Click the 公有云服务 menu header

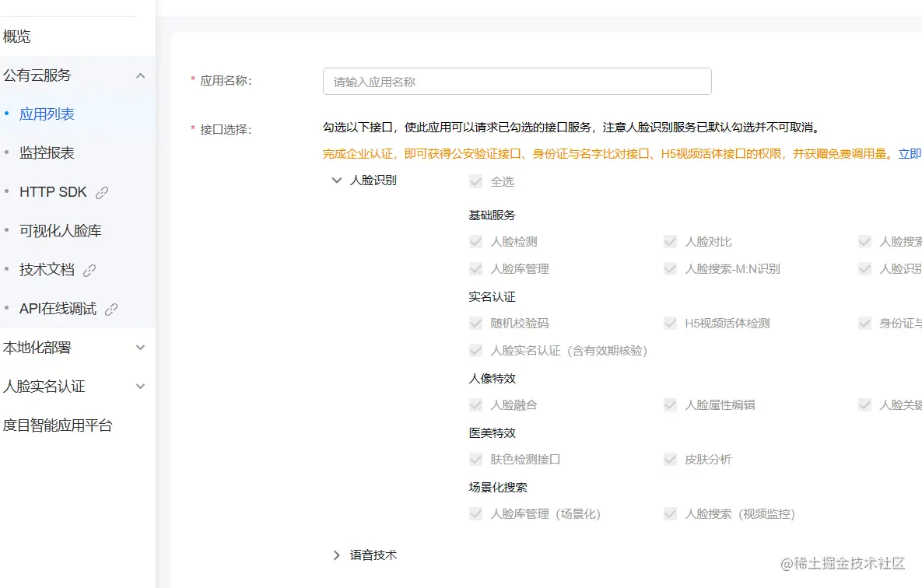click(x=78, y=75)
